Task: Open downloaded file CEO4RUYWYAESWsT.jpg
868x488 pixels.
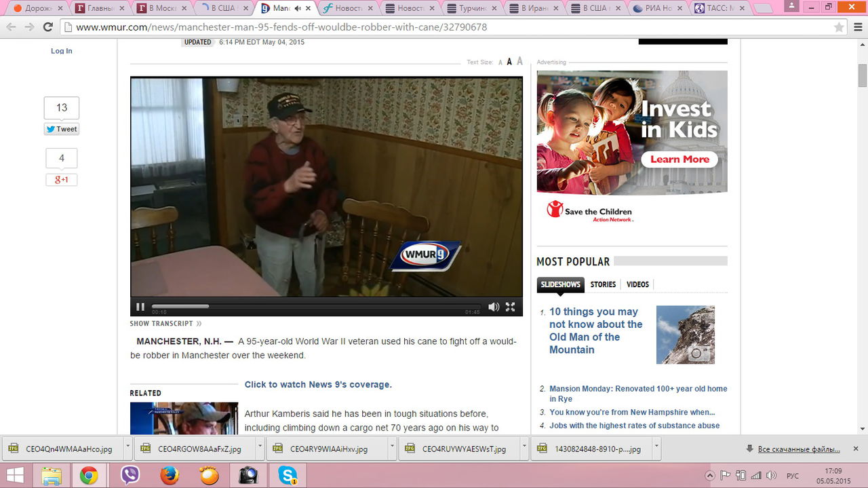Action: click(x=458, y=449)
